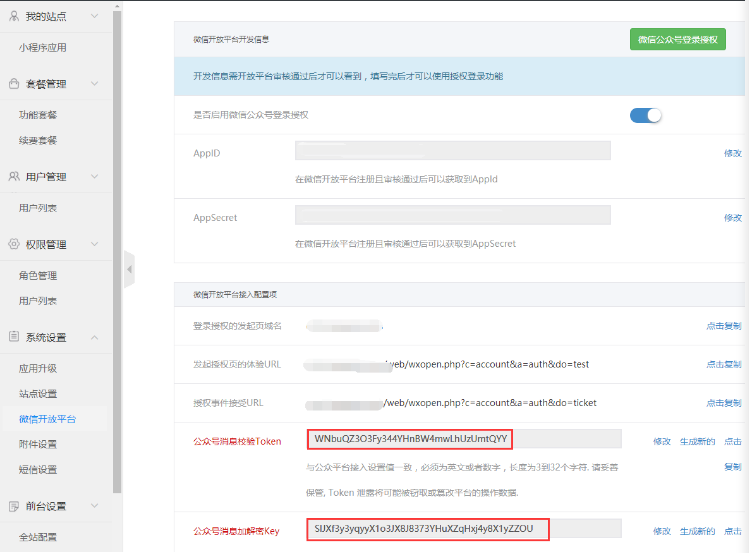Toggle 是否启用微信公众号登录授权 switch
The image size is (749, 553).
tap(645, 116)
